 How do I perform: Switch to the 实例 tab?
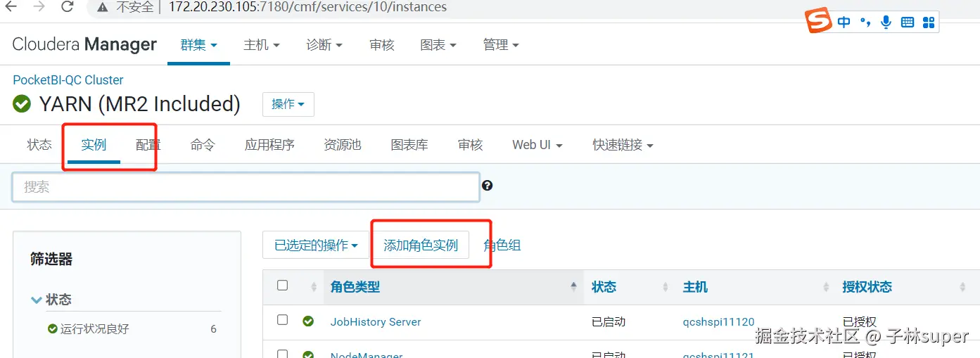pyautogui.click(x=94, y=145)
